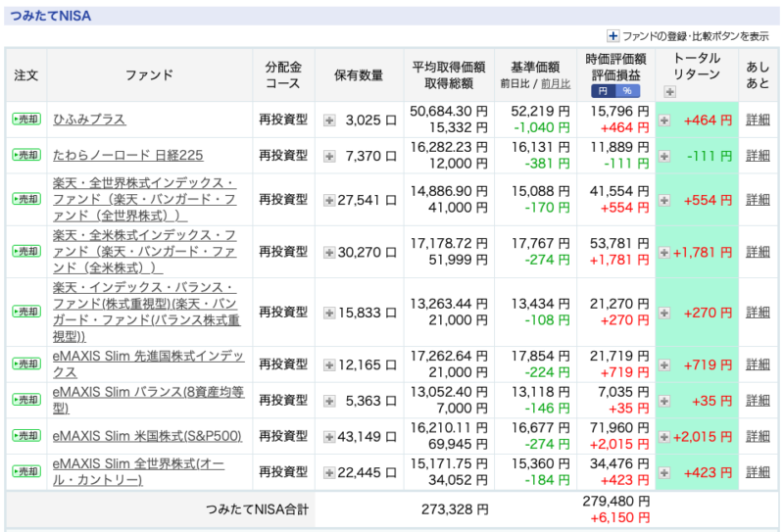This screenshot has height=532, width=784.
Task: Select 前月比 price comparison
Action: pyautogui.click(x=557, y=85)
